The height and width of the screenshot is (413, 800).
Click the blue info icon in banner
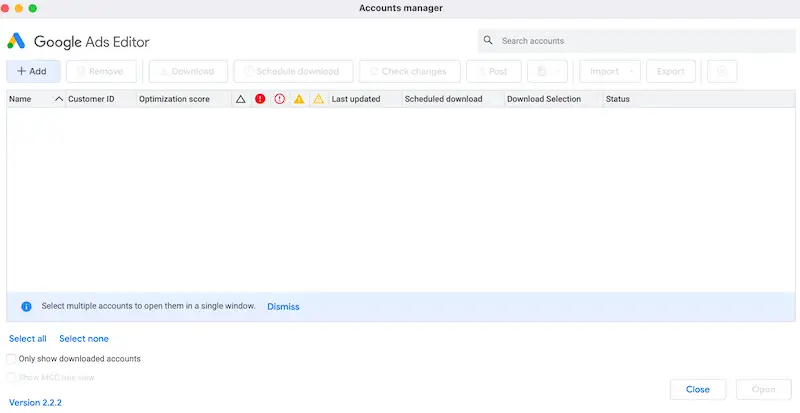27,307
